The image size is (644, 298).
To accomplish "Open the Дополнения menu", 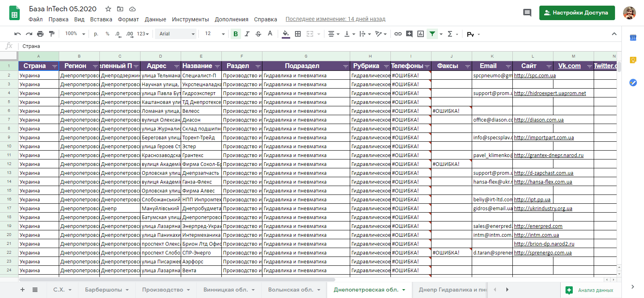I will 231,19.
